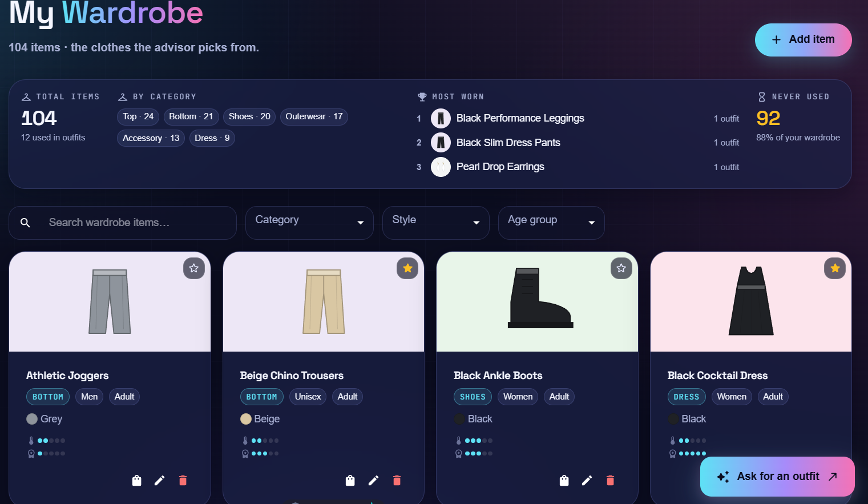The image size is (868, 504).
Task: Click the By Category hanger icon
Action: point(123,97)
